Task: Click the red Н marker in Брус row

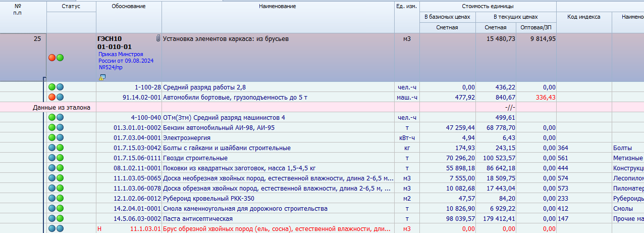Action: tap(99, 228)
